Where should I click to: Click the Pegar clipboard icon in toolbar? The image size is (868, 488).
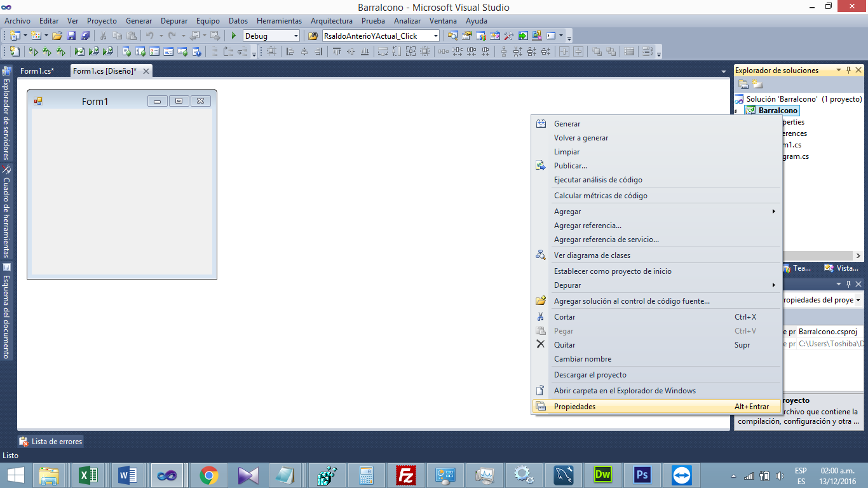click(132, 36)
